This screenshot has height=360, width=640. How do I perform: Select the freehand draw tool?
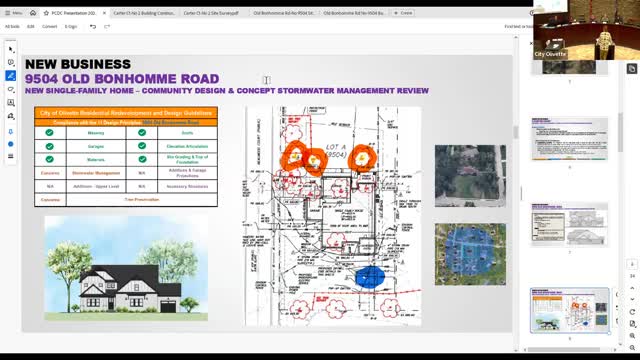tap(11, 89)
